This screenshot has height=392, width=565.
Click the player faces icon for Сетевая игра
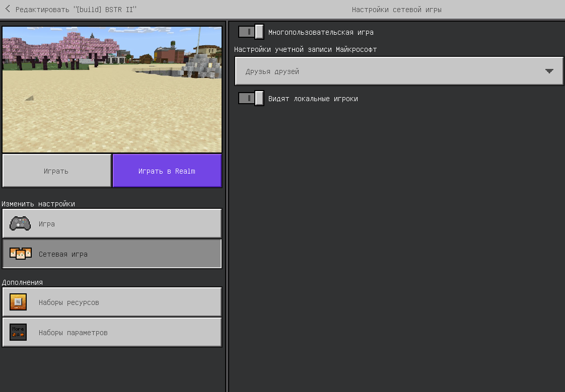21,254
